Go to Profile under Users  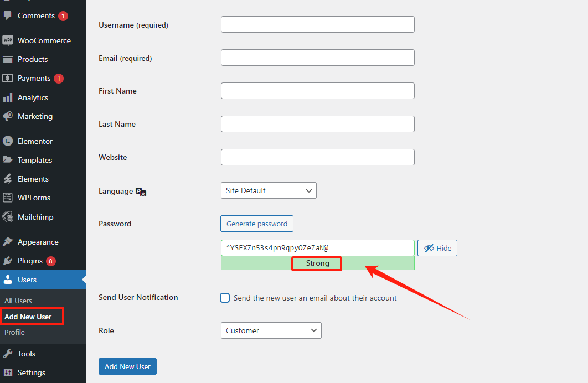pyautogui.click(x=14, y=333)
